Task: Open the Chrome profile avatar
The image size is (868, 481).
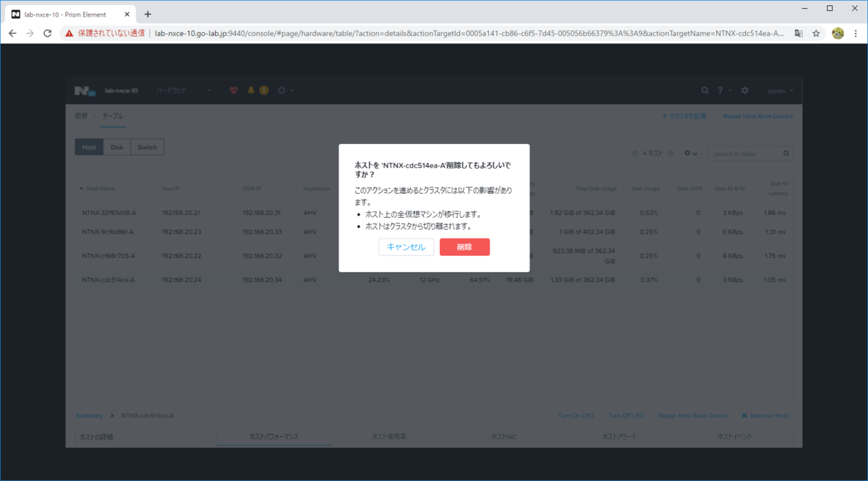Action: (x=838, y=33)
